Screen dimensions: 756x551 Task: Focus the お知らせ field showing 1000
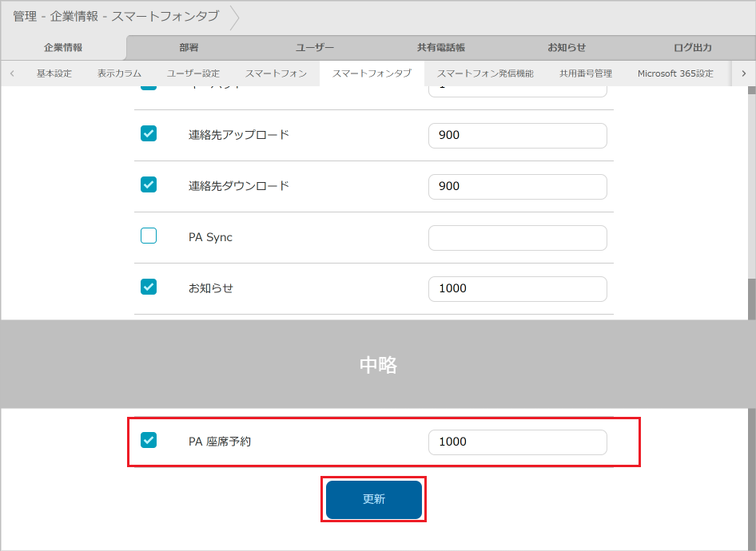click(x=517, y=288)
